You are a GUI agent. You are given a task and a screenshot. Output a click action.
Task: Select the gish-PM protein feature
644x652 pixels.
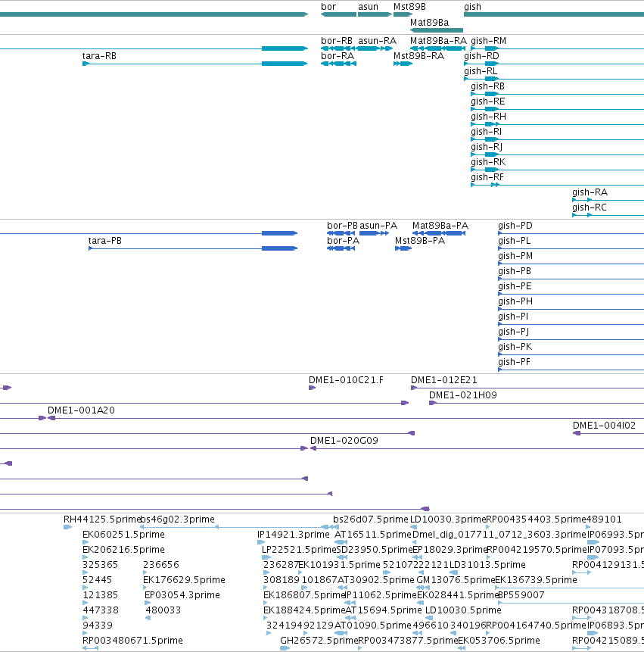[x=571, y=264]
